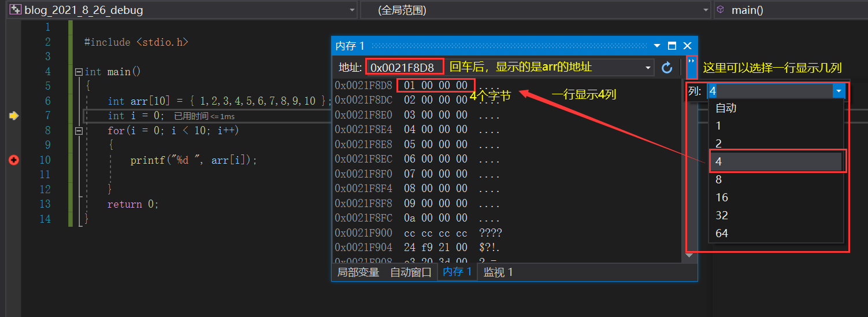Select 1 column option
Screen dimensions: 868x317
(776, 126)
